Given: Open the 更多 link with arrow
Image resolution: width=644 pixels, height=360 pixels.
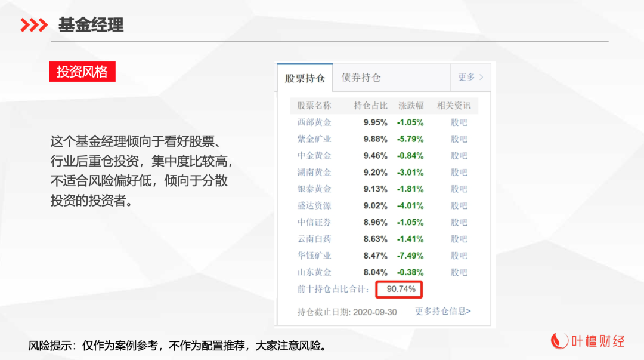Looking at the screenshot, I should [x=470, y=78].
